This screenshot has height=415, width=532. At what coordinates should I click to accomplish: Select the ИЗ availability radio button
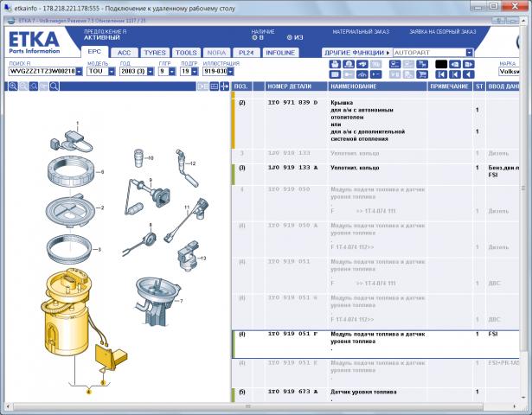pos(290,38)
